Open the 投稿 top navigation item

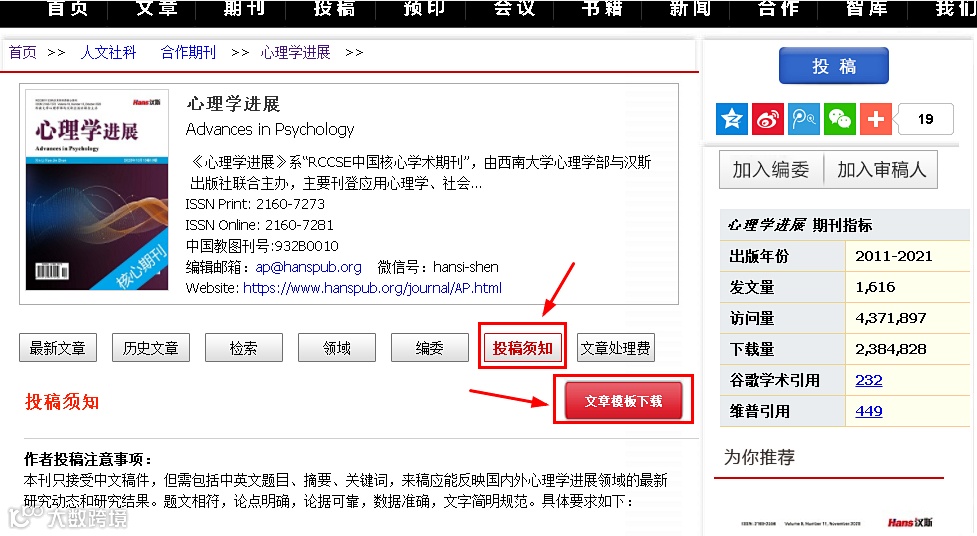click(x=334, y=9)
